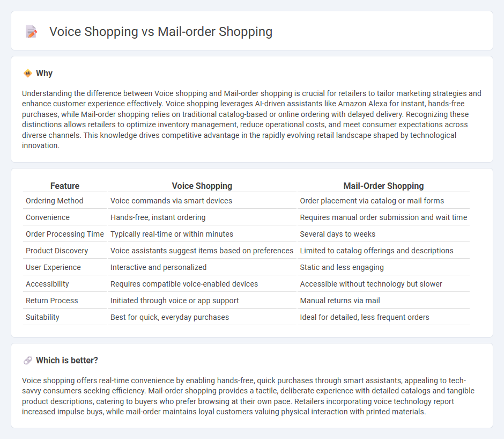Click the Which is better? heading
The height and width of the screenshot is (439, 504).
[x=67, y=361]
